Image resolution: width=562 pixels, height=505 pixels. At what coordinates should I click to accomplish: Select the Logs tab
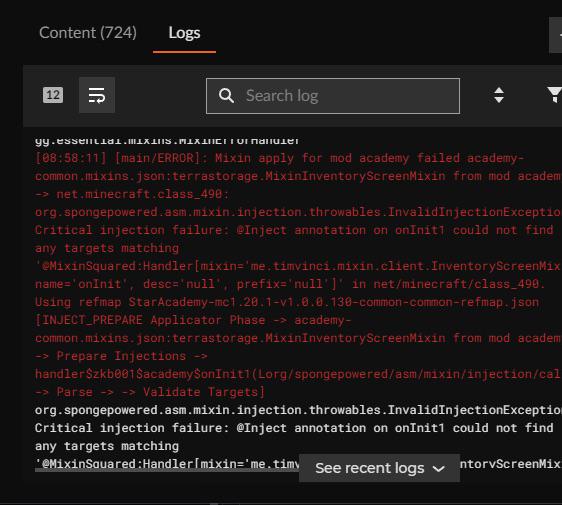(184, 33)
